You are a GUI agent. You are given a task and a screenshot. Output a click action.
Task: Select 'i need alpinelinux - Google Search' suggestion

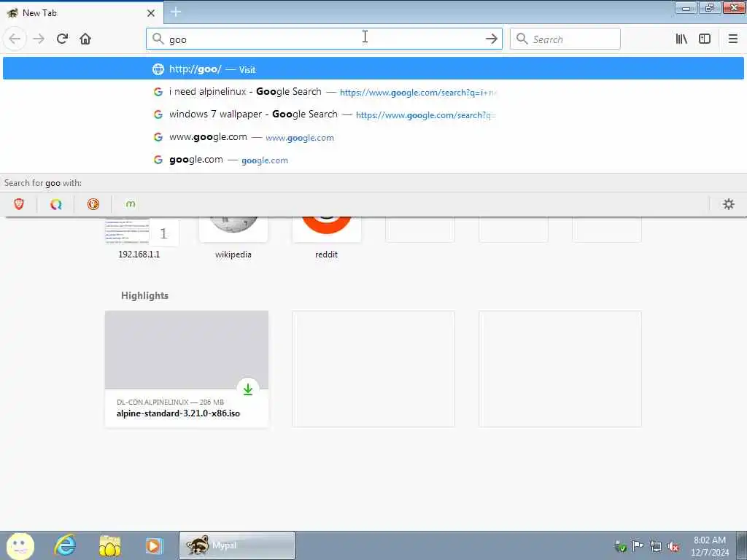(x=373, y=91)
